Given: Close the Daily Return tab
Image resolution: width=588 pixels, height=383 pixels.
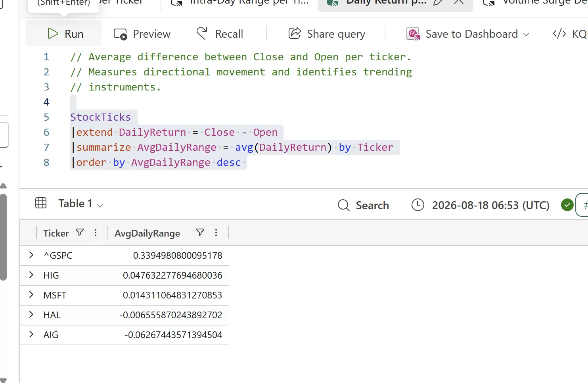Looking at the screenshot, I should pos(458,2).
